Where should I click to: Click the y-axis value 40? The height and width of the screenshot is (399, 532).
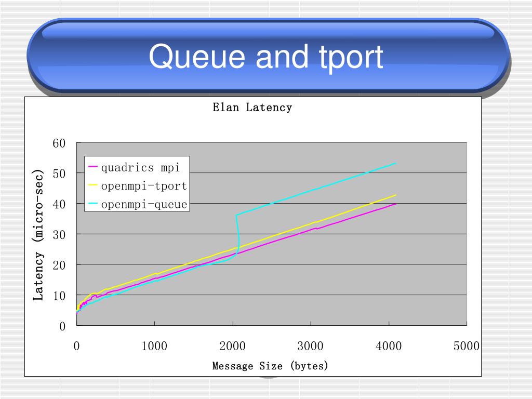point(59,204)
